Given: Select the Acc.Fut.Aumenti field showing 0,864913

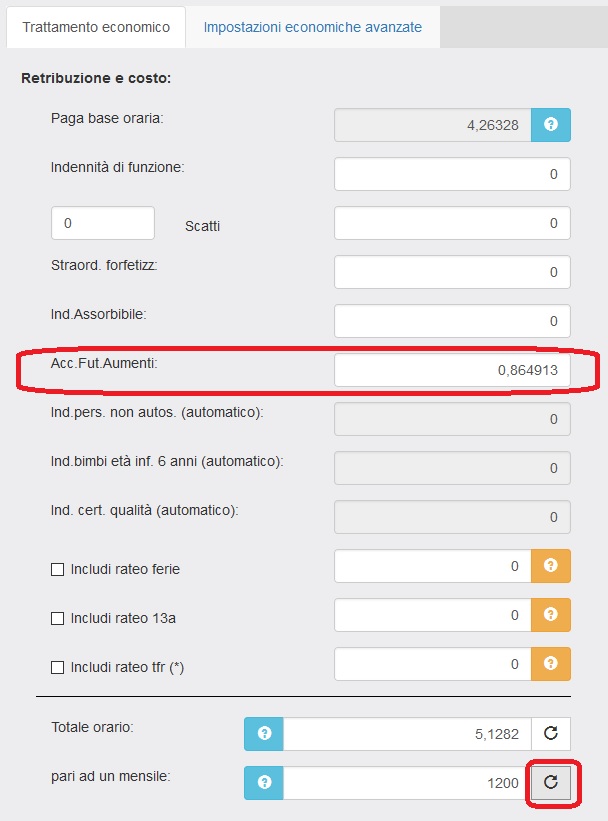Looking at the screenshot, I should tap(451, 370).
